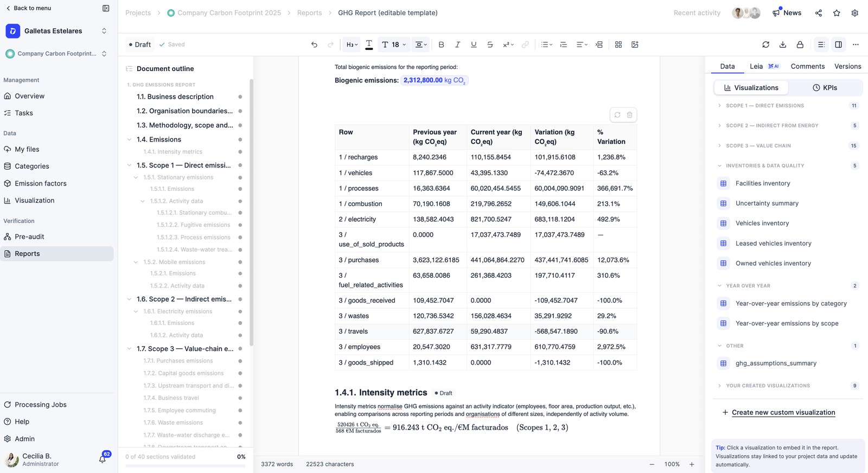This screenshot has width=868, height=473.
Task: Click the undo arrow icon
Action: click(314, 44)
